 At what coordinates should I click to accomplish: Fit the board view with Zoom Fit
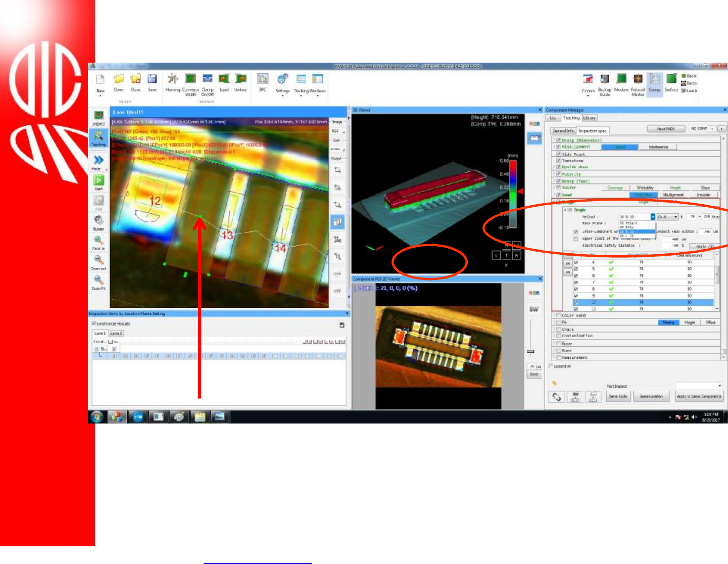pyautogui.click(x=99, y=282)
